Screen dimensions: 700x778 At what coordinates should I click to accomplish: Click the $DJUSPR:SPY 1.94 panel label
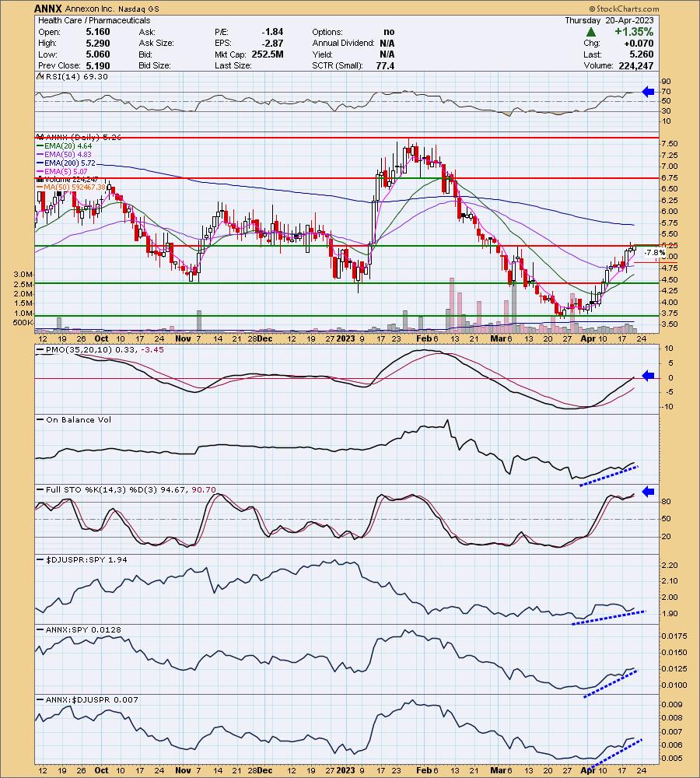pos(86,559)
